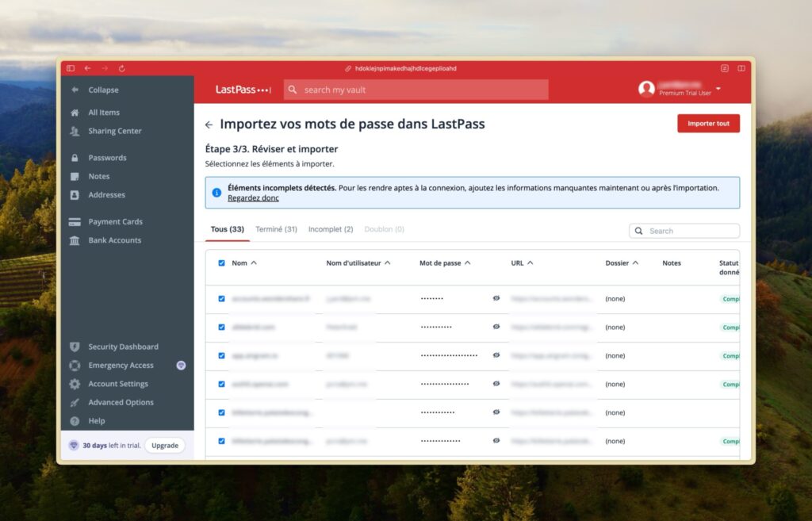812x521 pixels.
Task: Sort by the Mot de passe column arrow
Action: (468, 263)
